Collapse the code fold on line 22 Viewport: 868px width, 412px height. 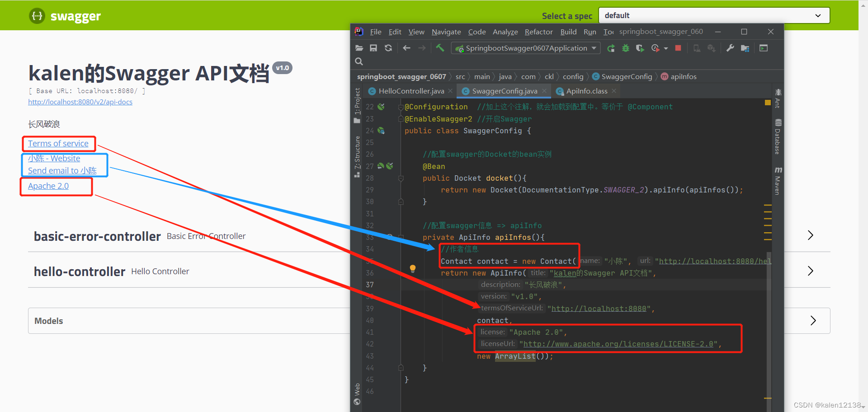(x=401, y=107)
